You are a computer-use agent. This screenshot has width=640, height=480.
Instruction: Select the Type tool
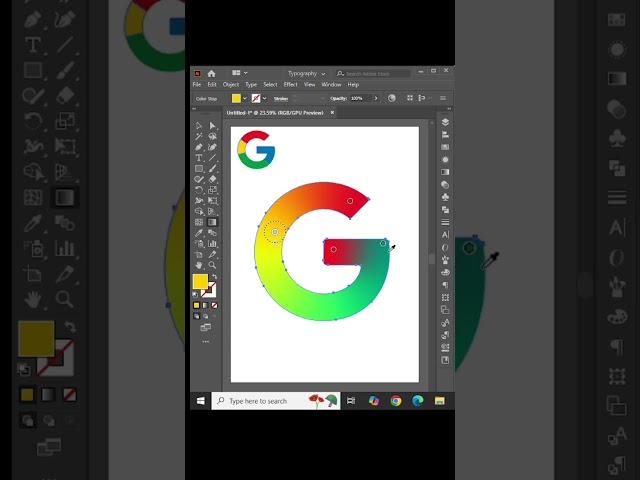(199, 158)
